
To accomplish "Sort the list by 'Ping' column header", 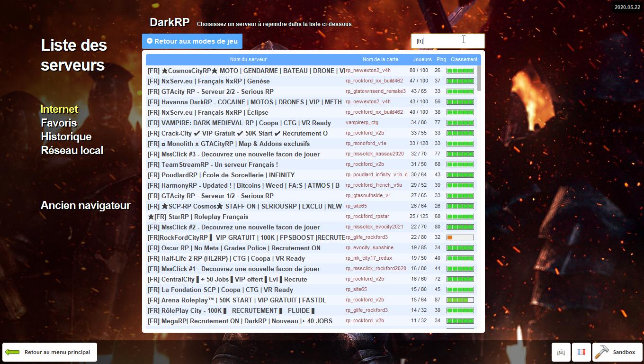I will point(441,60).
